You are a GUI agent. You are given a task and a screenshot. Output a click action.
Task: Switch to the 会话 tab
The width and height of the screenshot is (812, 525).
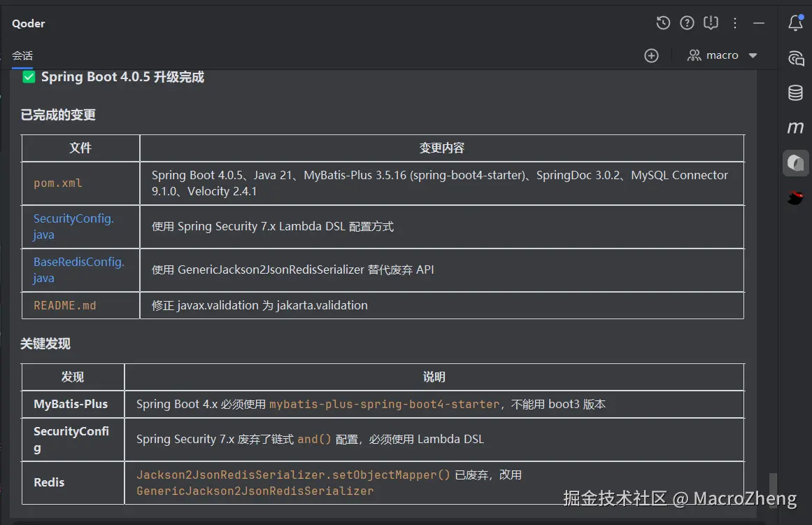pos(22,55)
